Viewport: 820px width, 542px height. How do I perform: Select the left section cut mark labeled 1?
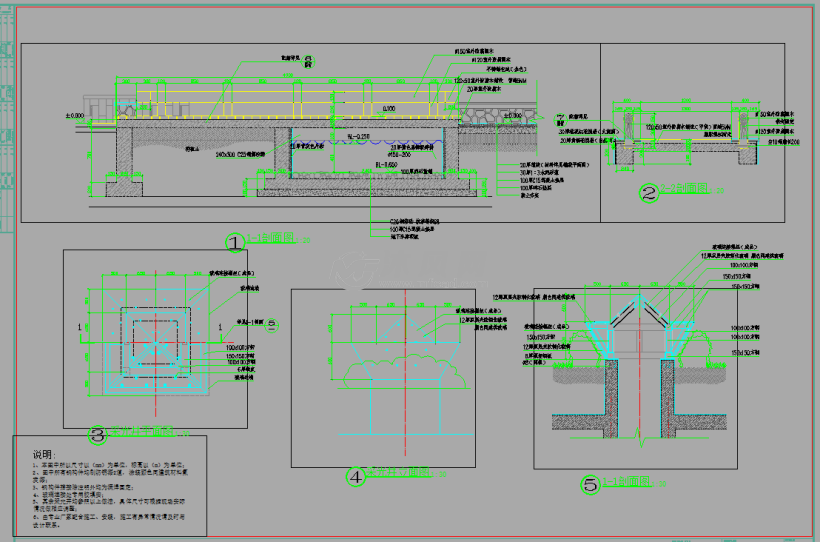coord(79,326)
